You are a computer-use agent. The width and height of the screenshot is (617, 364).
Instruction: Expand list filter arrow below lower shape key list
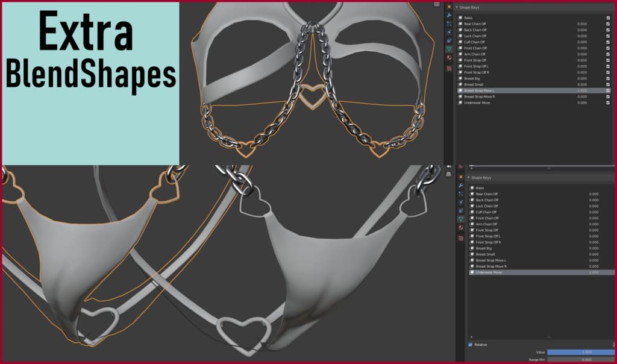click(x=471, y=337)
